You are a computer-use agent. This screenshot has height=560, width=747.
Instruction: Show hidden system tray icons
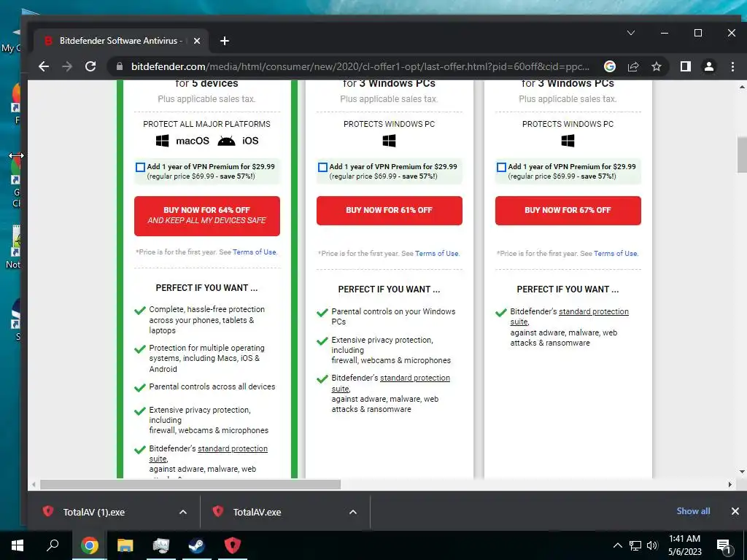(617, 545)
